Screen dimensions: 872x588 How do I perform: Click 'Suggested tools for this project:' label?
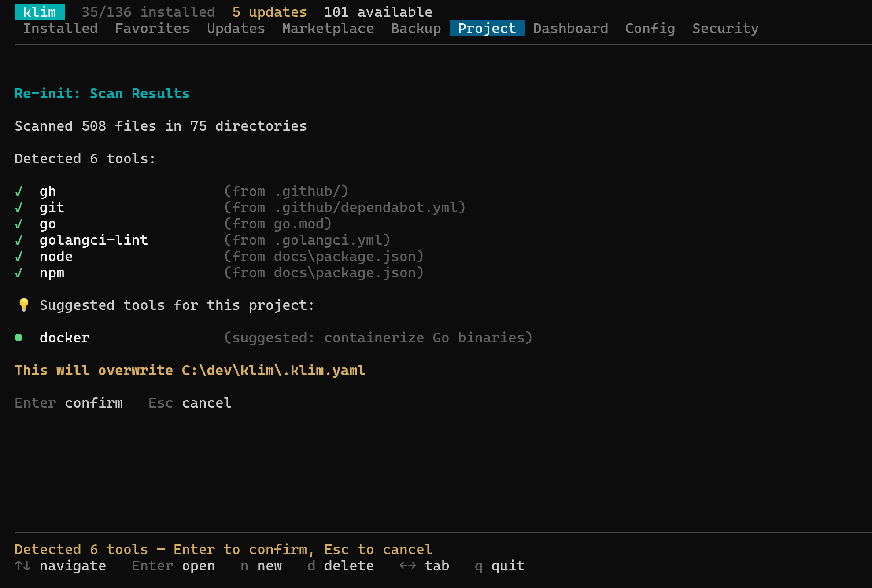(x=177, y=305)
